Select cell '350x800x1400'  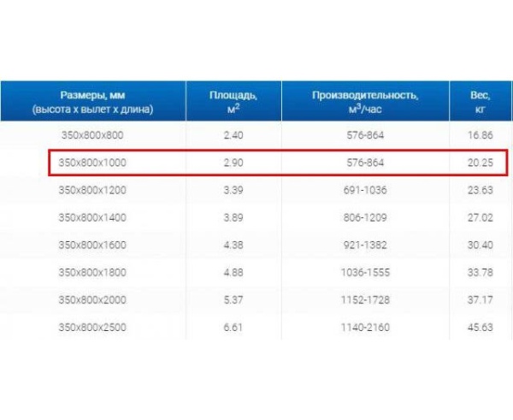[x=92, y=217]
